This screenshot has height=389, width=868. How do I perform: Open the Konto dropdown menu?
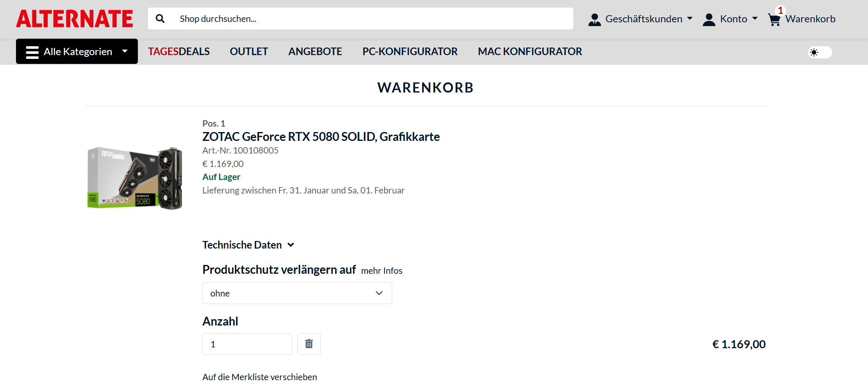[x=731, y=19]
